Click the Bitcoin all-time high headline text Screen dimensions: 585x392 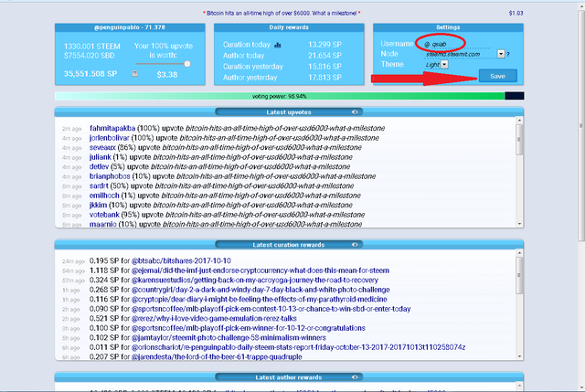coord(282,13)
